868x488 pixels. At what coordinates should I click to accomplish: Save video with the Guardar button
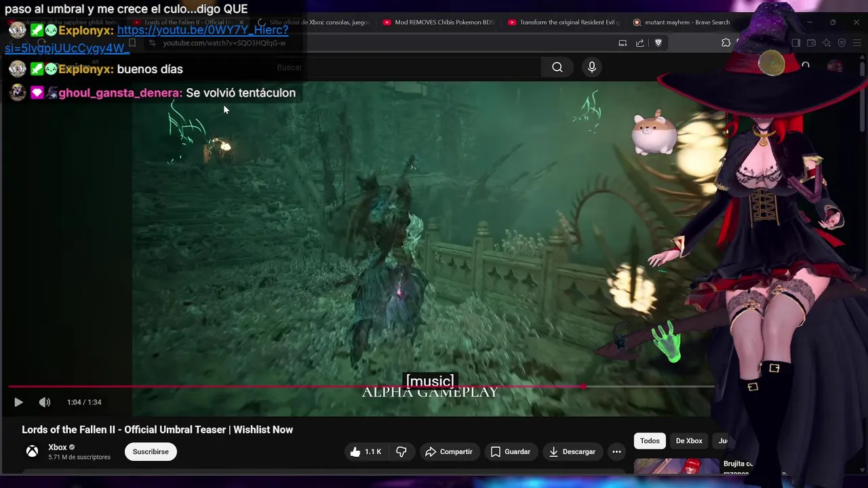pos(511,451)
